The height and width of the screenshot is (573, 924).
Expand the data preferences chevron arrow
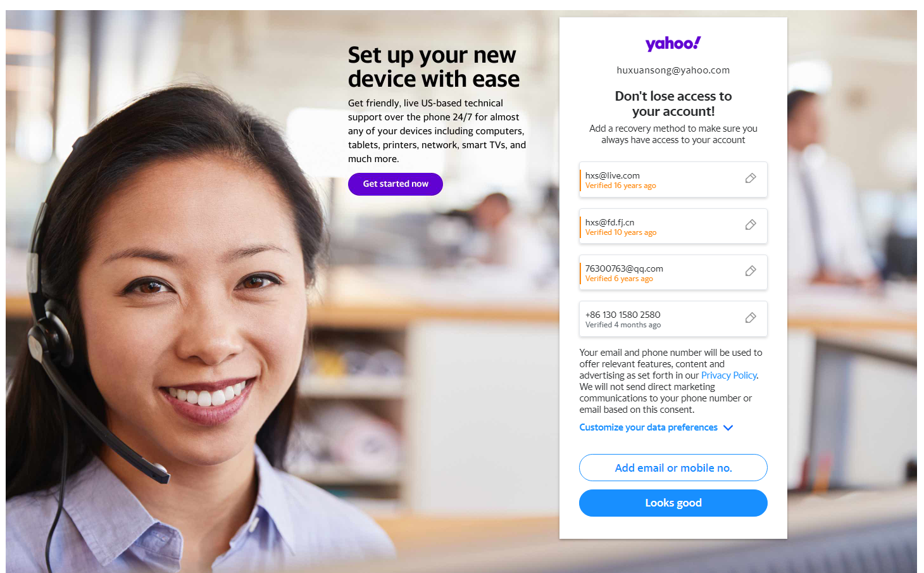coord(728,428)
